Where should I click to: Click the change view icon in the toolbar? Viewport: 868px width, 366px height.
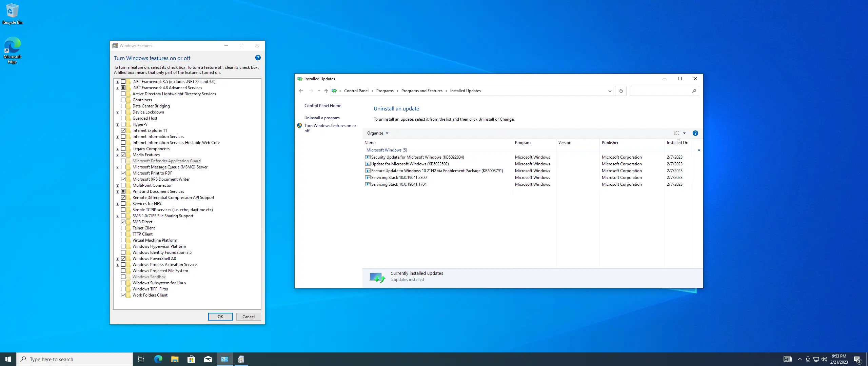click(x=676, y=133)
